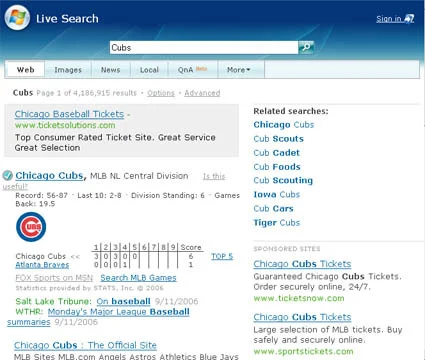Expand the More dropdown menu

click(239, 70)
